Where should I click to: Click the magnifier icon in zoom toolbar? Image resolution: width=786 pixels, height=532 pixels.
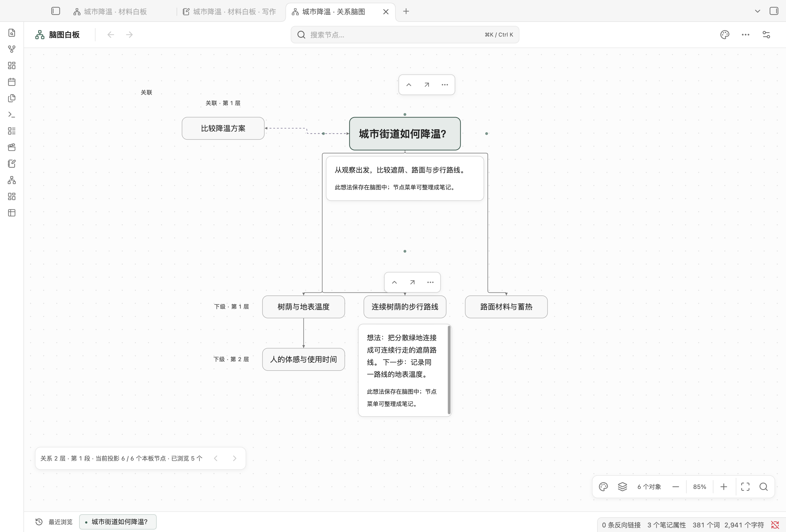tap(763, 487)
